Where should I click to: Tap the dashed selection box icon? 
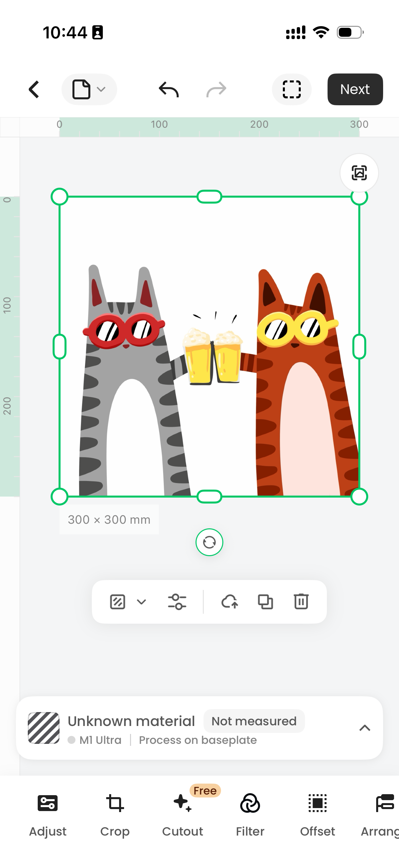click(x=291, y=89)
